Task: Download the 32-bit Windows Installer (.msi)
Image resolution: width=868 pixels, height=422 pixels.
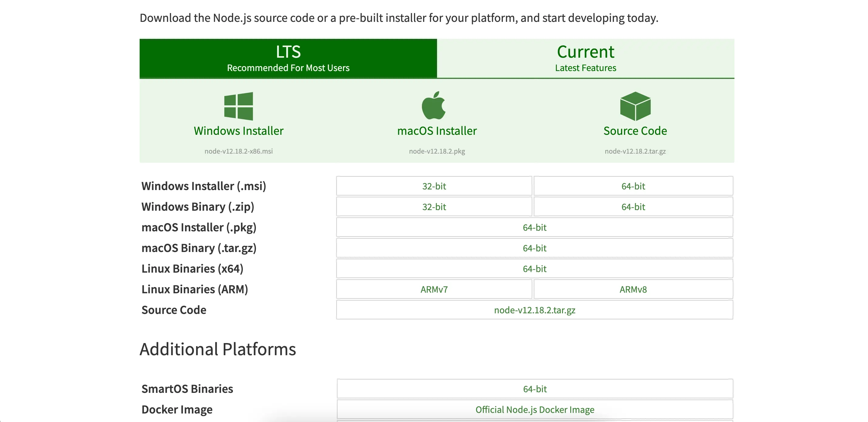Action: coord(434,186)
